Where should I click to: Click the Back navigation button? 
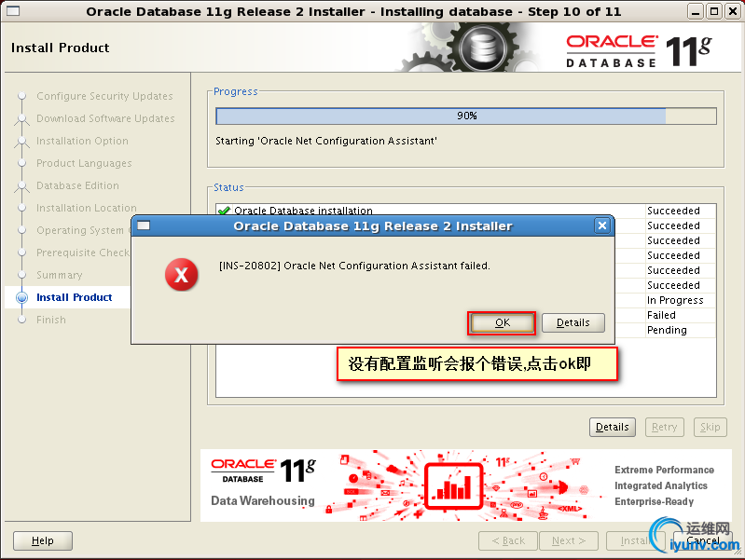tap(508, 540)
